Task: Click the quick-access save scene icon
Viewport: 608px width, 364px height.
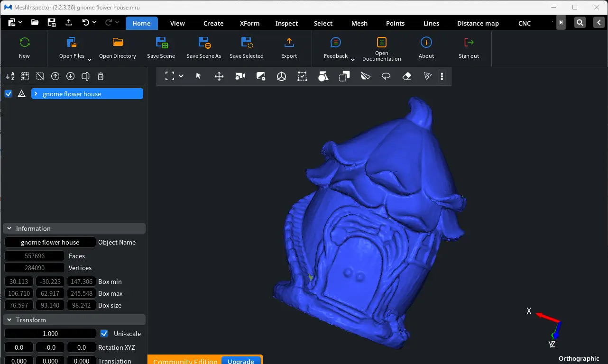Action: (52, 22)
